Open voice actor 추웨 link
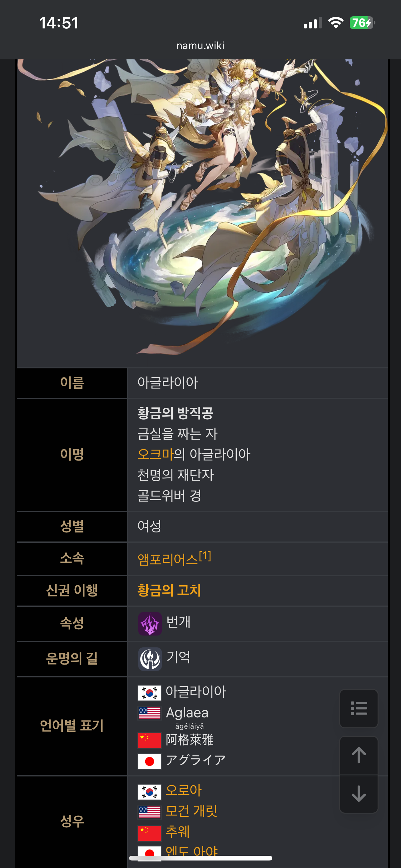This screenshot has width=401, height=868. pos(177,831)
